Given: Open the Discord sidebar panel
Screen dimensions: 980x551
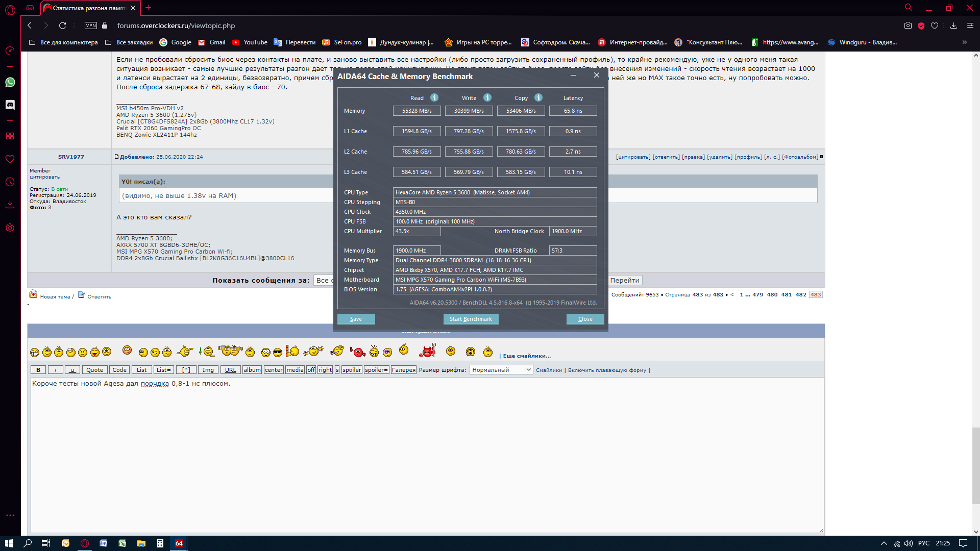Looking at the screenshot, I should coord(10,105).
